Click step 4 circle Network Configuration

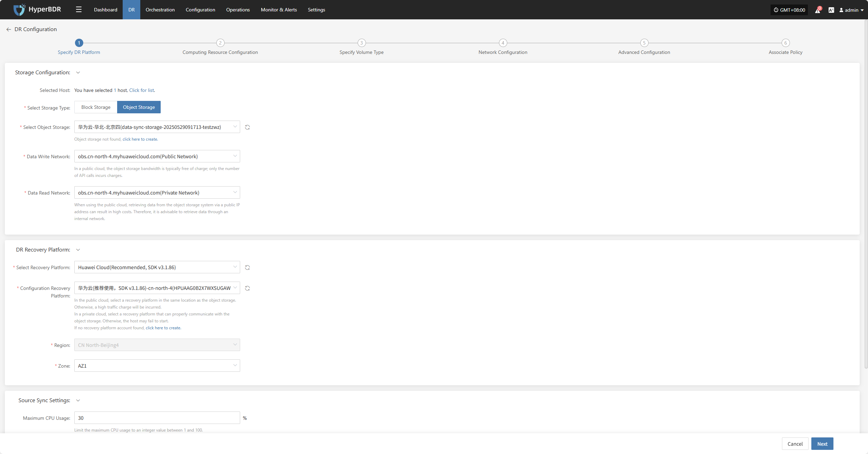coord(503,43)
